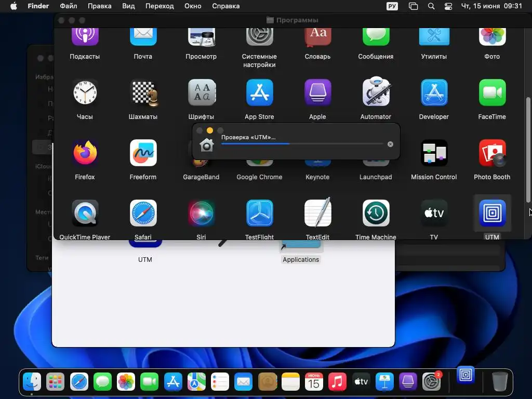Select the Шрифты app icon
Viewport: 532px width, 399px height.
[x=202, y=92]
